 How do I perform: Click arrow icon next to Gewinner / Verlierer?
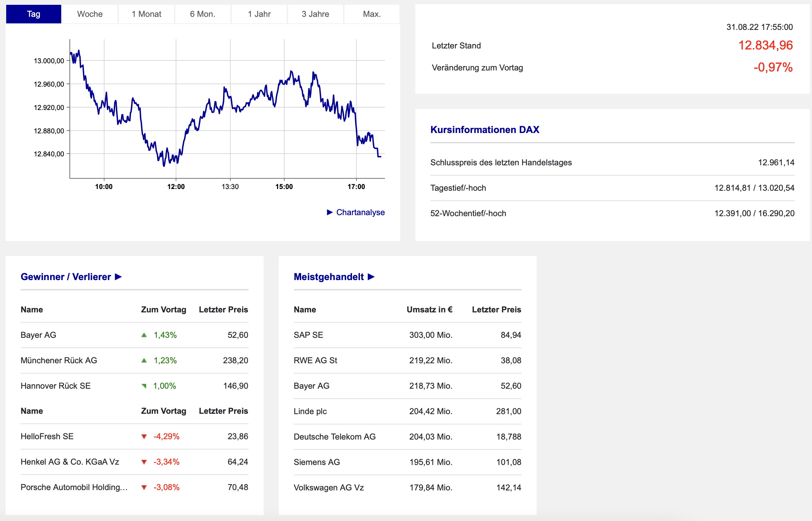click(119, 277)
